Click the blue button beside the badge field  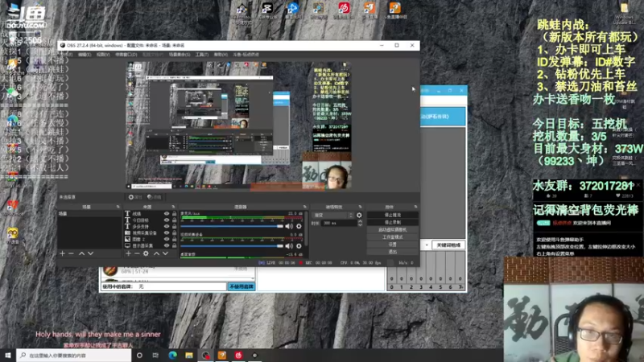coord(242,286)
